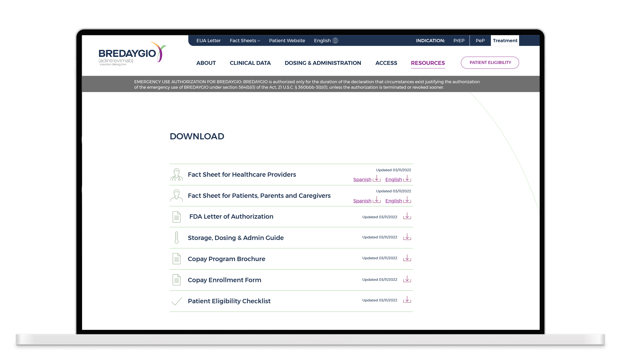Switch indication to PeP
Screen dimensions: 619x364
(x=480, y=41)
